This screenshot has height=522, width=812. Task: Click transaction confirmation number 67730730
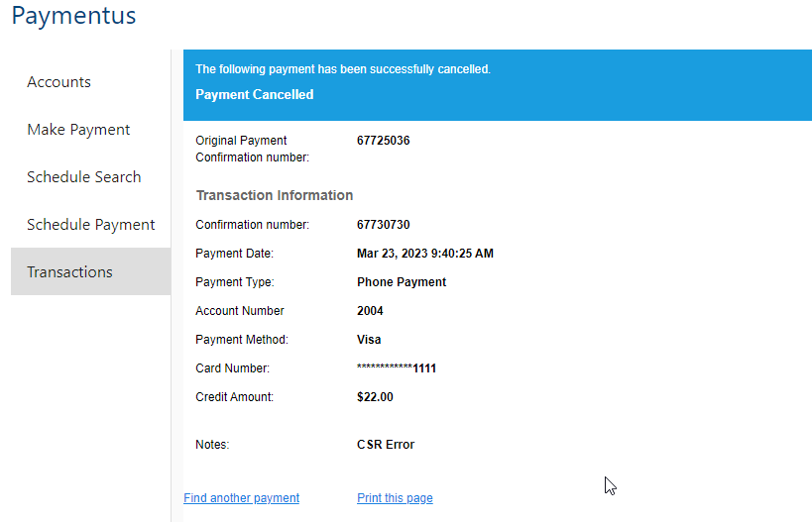point(384,225)
